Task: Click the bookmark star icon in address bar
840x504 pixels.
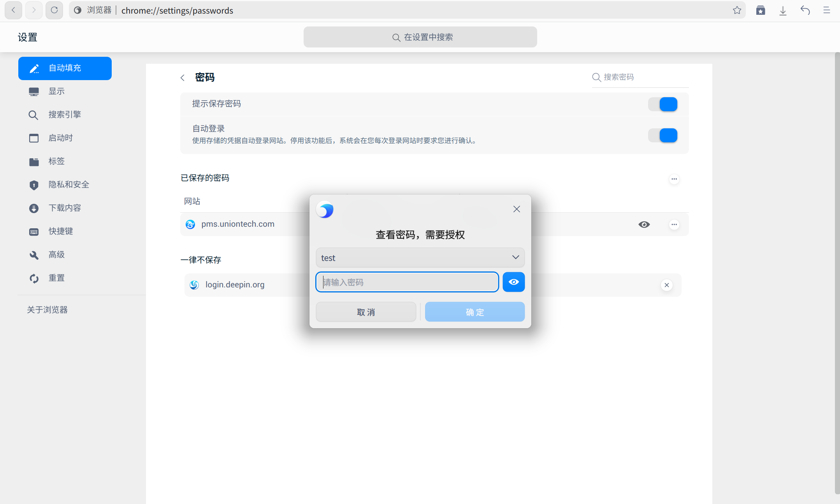Action: 737,10
